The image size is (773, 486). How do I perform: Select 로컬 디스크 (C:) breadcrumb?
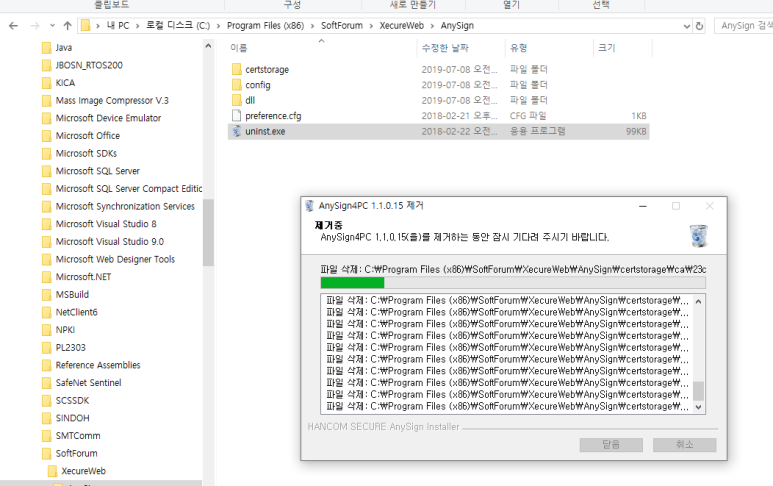tap(178, 26)
